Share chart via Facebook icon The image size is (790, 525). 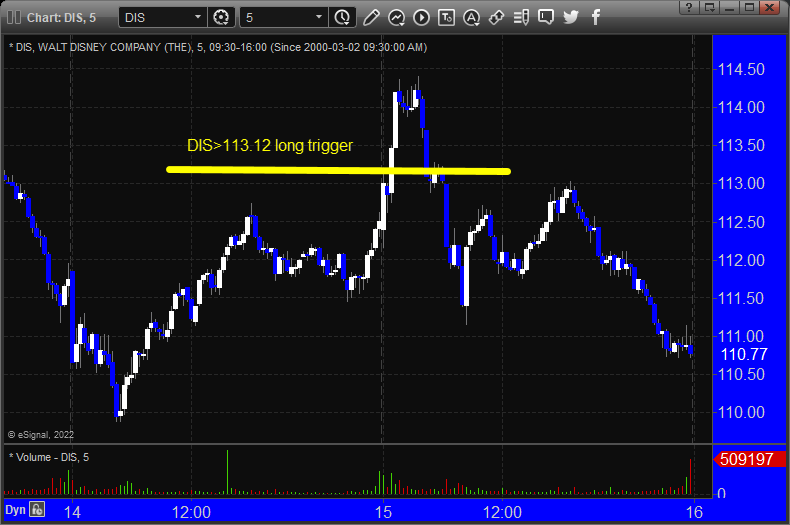click(x=596, y=18)
